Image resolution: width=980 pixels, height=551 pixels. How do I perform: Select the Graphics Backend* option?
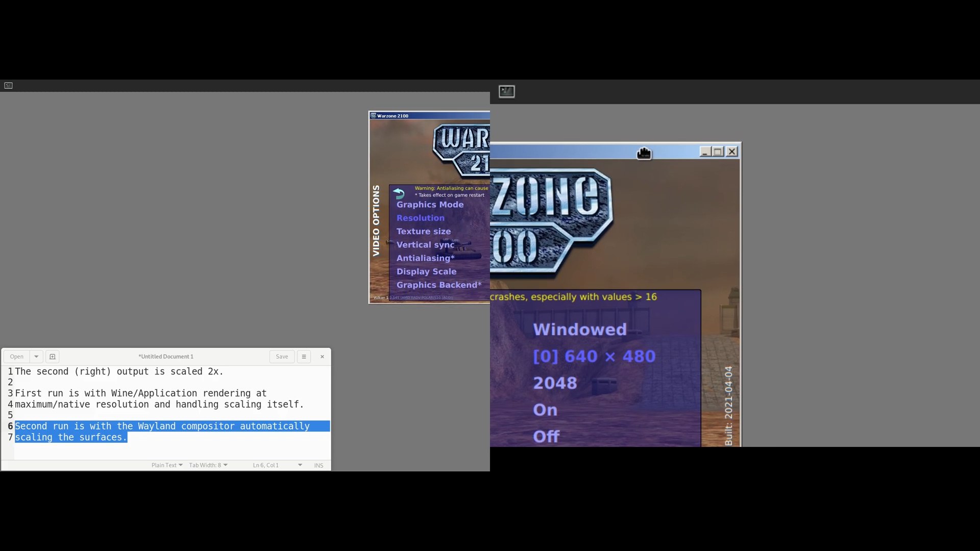(439, 285)
